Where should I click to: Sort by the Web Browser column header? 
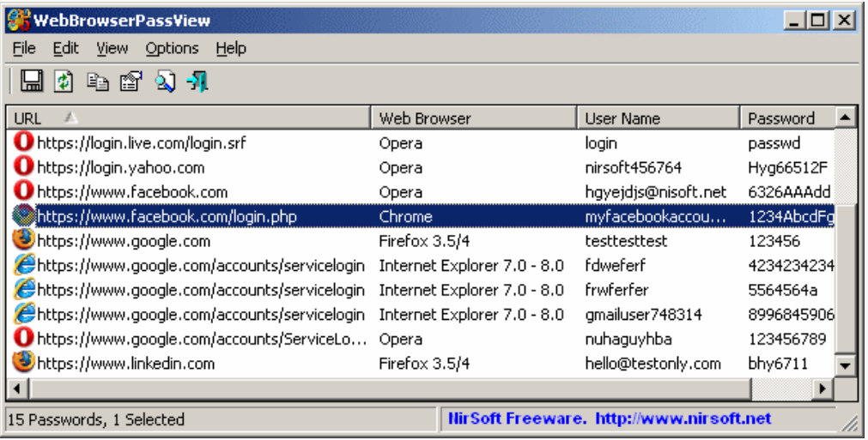pyautogui.click(x=474, y=118)
